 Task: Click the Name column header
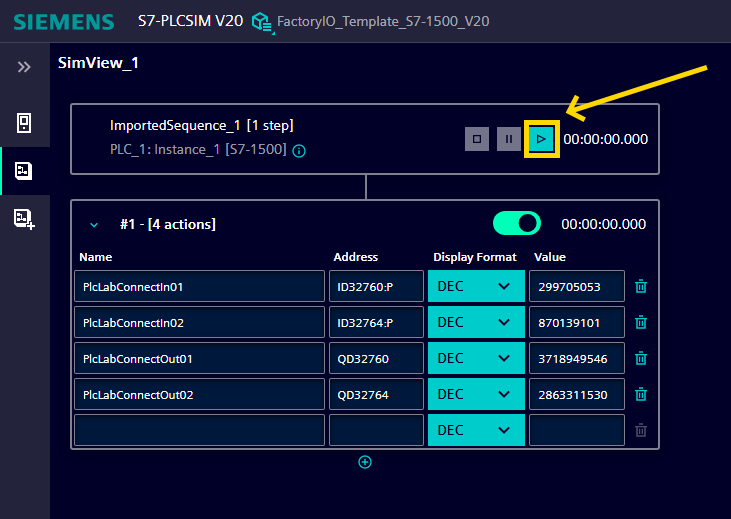click(96, 257)
